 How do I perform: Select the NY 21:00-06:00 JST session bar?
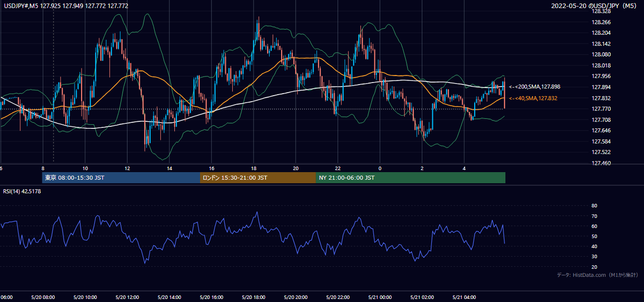tap(411, 178)
